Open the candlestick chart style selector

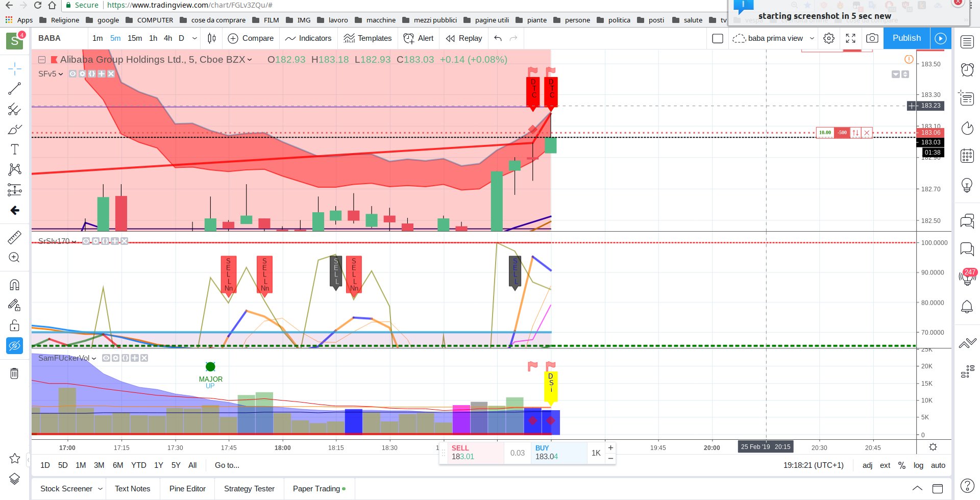[x=212, y=38]
